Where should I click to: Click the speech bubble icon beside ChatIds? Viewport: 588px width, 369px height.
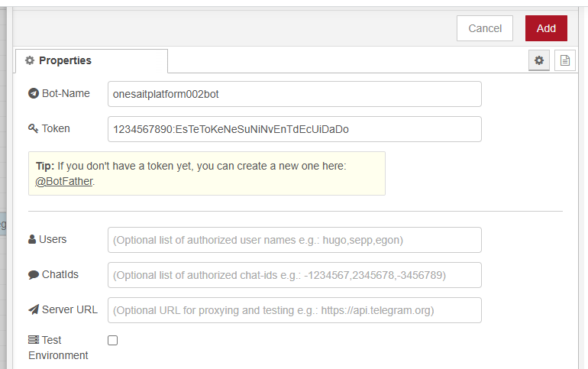coord(34,275)
